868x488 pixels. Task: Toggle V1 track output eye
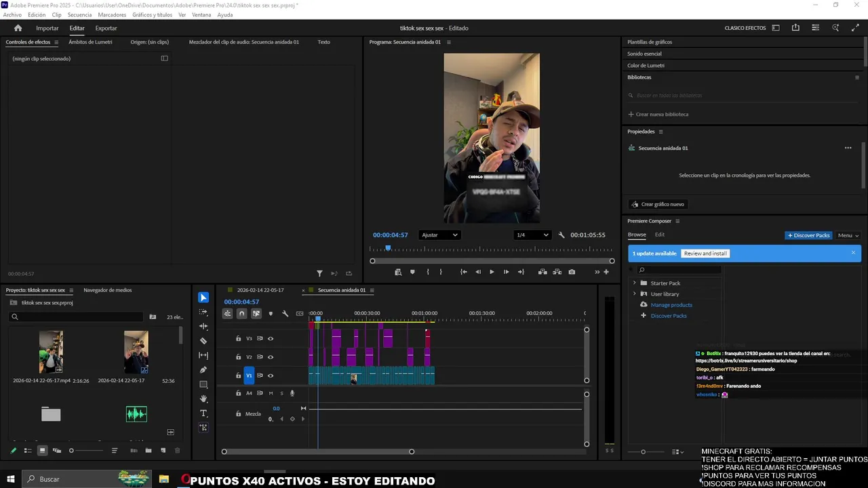point(270,375)
